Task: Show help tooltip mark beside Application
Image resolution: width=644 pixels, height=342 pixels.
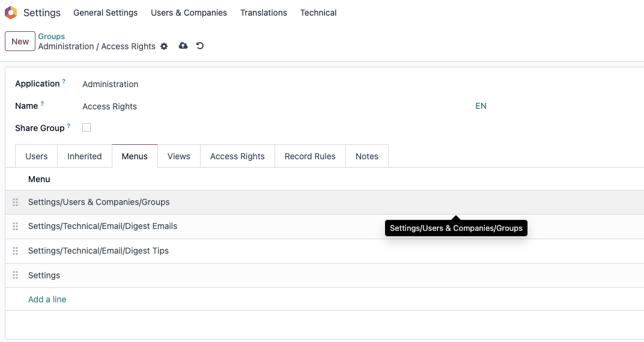Action: coord(64,81)
